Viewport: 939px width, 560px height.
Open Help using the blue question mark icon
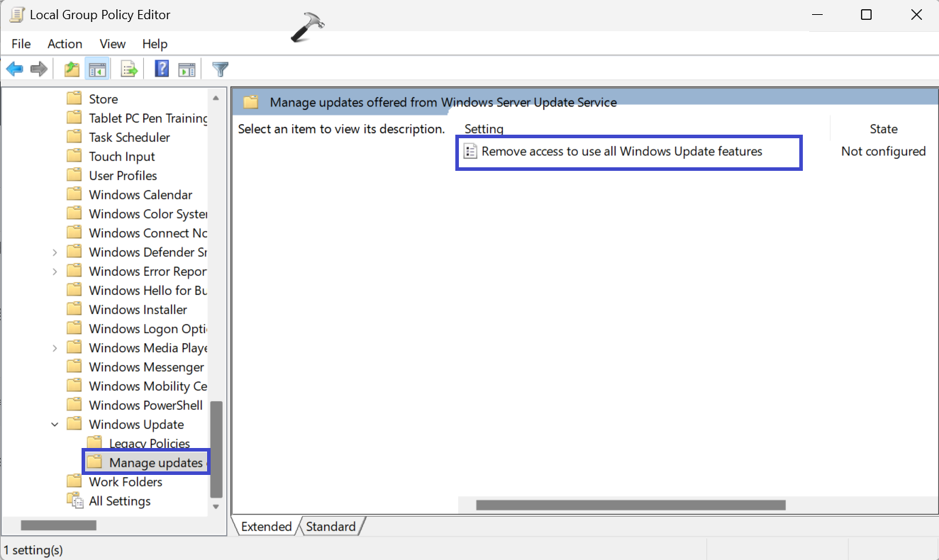[x=162, y=69]
